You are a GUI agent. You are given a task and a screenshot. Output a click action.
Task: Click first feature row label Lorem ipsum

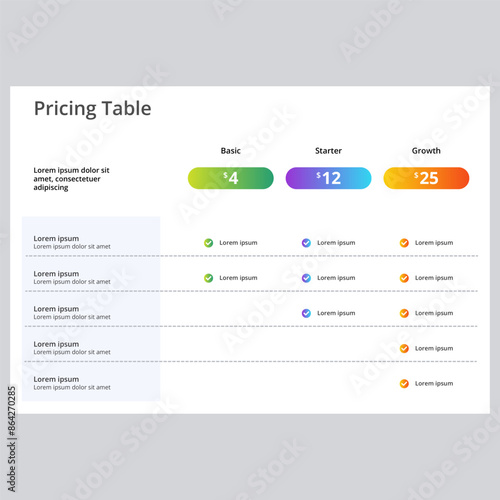tap(56, 238)
